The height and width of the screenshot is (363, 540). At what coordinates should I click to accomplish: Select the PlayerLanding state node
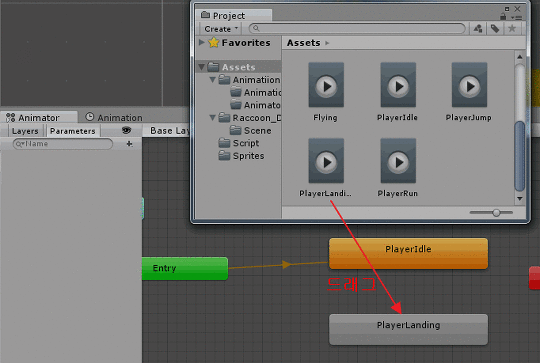pyautogui.click(x=408, y=329)
